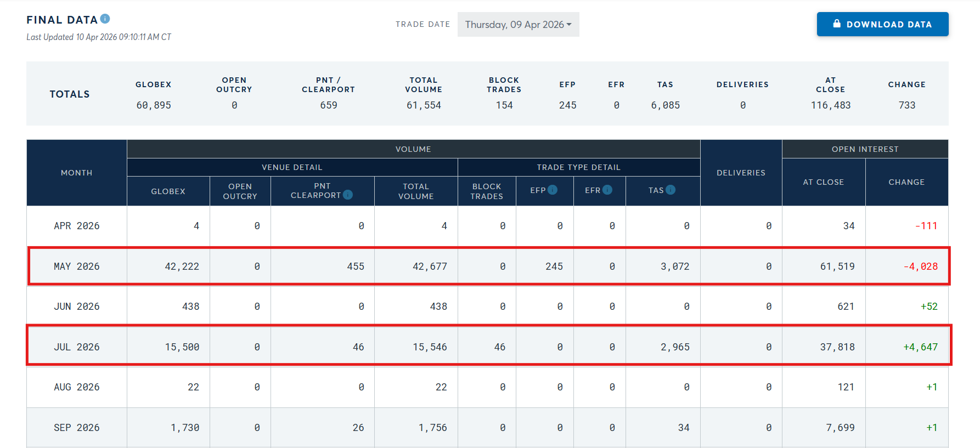The image size is (980, 448).
Task: Click the TAS column info icon
Action: click(x=671, y=190)
